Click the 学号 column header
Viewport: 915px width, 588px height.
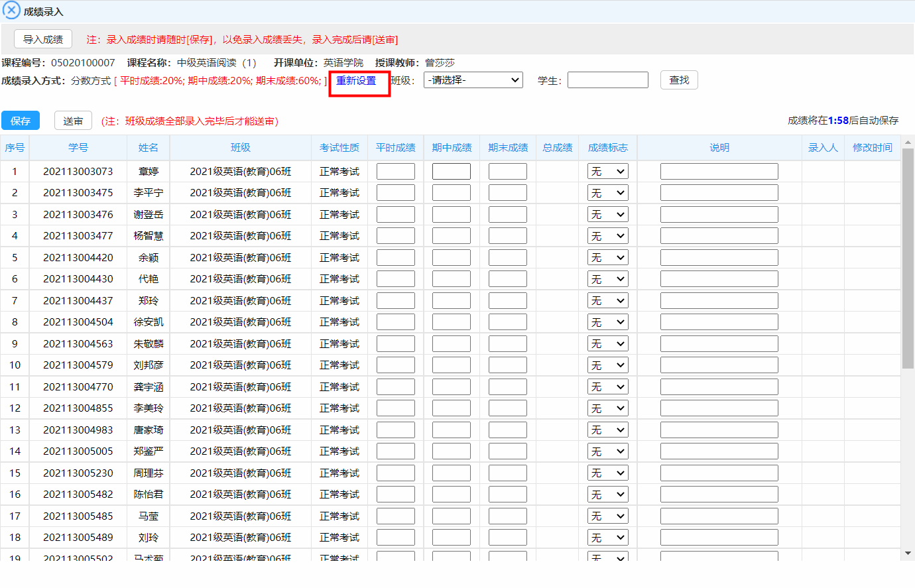pos(78,148)
